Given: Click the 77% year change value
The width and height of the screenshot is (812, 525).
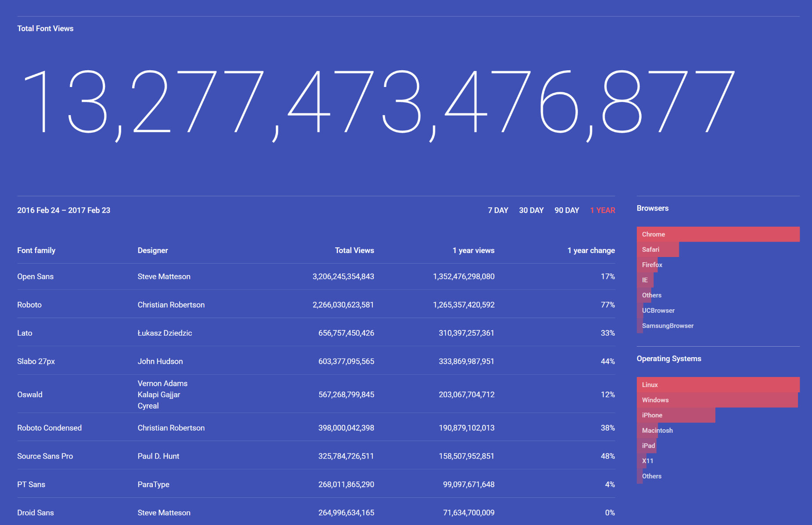Looking at the screenshot, I should (x=608, y=305).
